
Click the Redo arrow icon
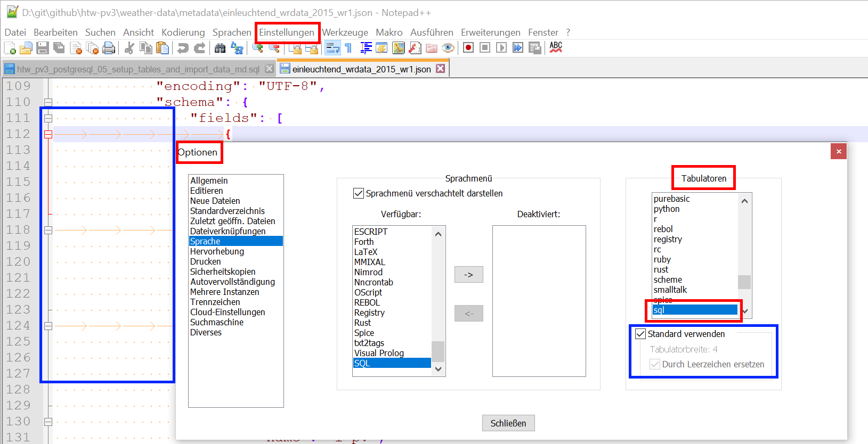click(200, 48)
